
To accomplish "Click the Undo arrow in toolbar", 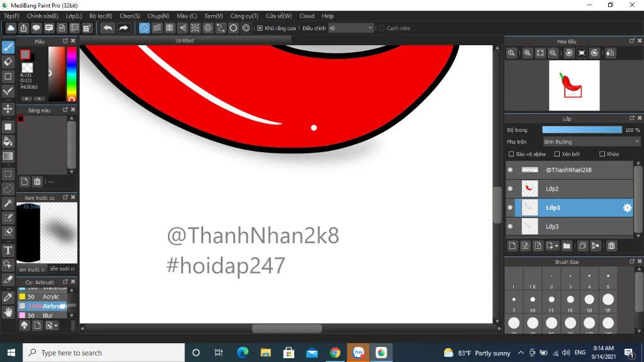I will click(x=108, y=28).
